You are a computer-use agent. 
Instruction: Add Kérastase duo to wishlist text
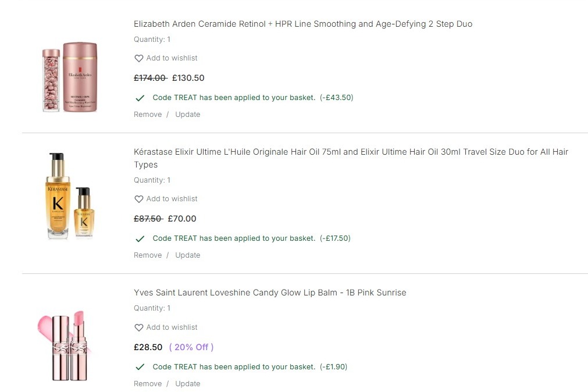tap(172, 199)
